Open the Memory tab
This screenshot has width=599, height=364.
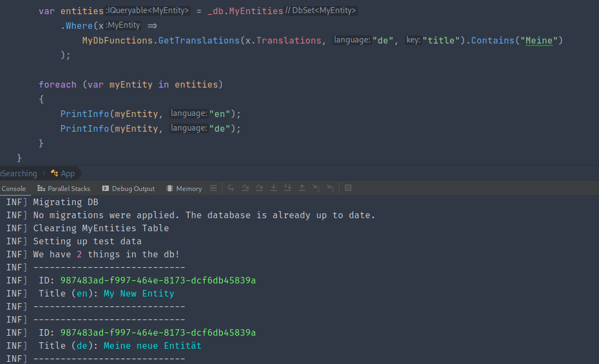point(184,189)
